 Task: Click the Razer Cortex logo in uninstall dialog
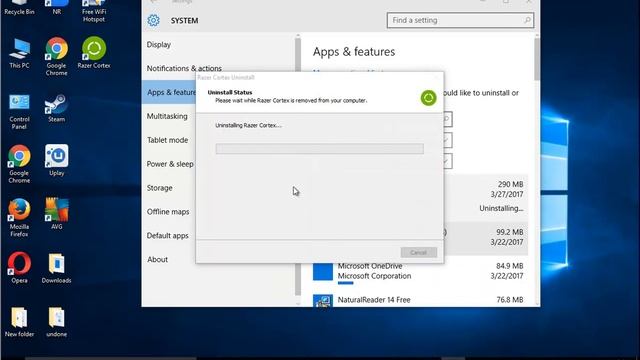[428, 98]
